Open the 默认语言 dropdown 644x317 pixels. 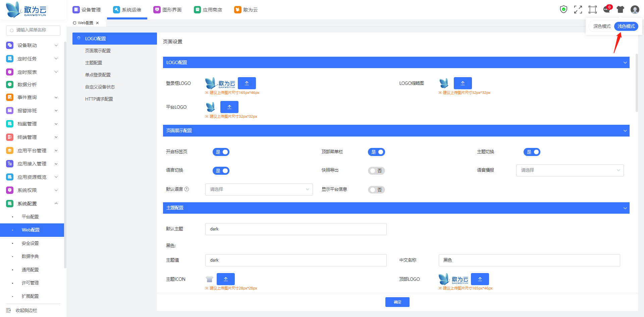tap(259, 190)
